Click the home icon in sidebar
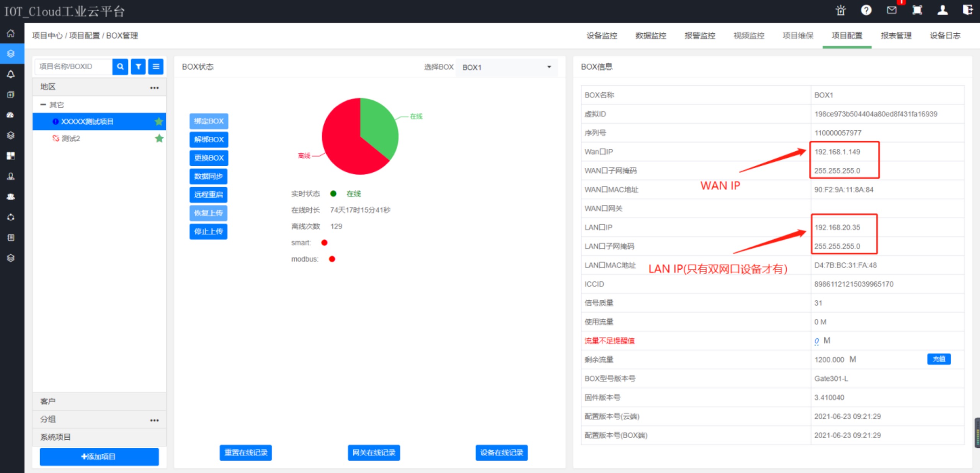Viewport: 980px width, 473px height. tap(11, 33)
